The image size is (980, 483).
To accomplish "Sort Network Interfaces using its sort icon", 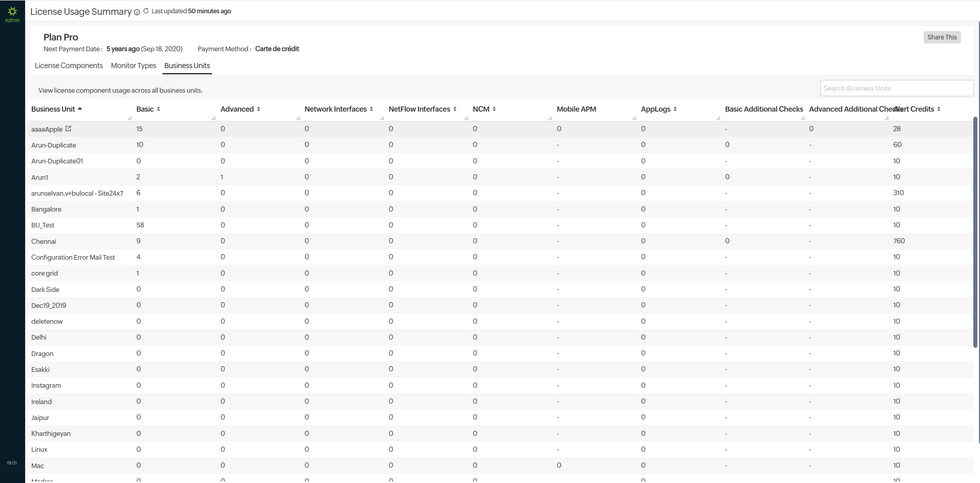I will point(371,109).
